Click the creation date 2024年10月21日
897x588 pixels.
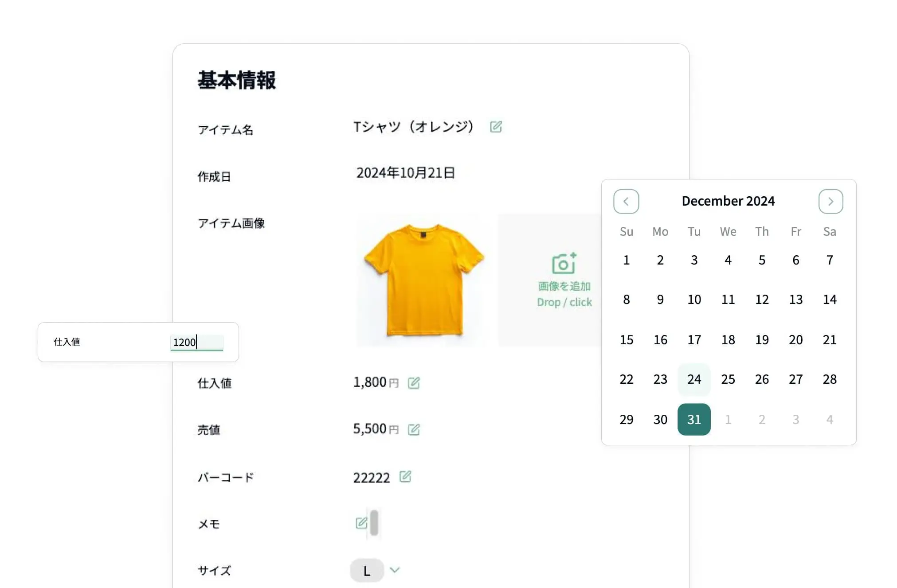click(x=406, y=173)
